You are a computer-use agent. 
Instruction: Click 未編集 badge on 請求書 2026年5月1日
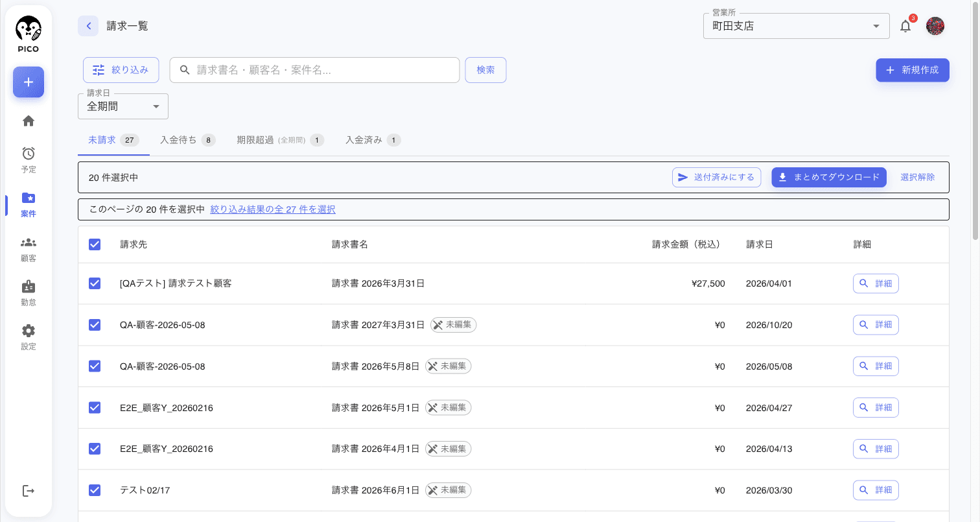pyautogui.click(x=449, y=408)
